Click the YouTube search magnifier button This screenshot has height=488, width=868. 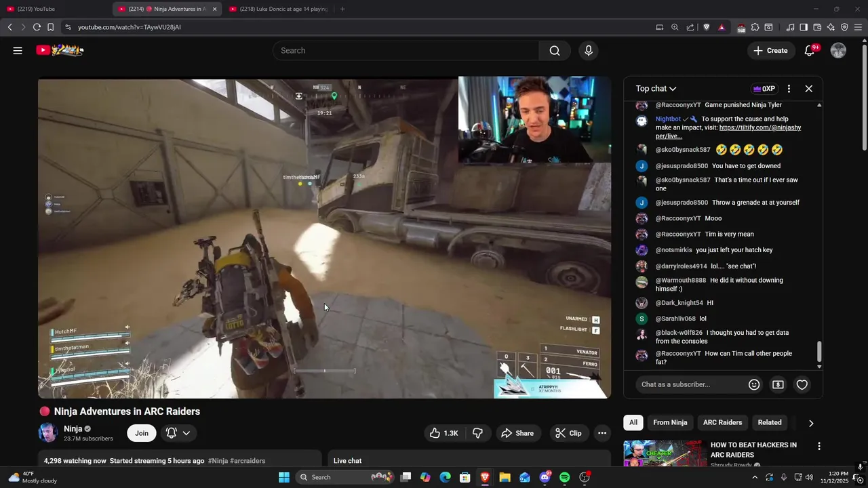(555, 50)
